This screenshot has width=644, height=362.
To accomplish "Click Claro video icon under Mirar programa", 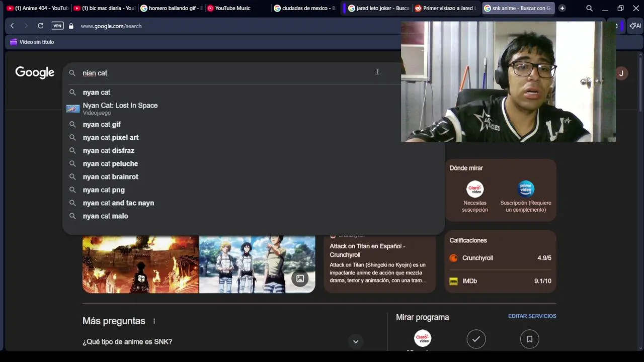I will 423,338.
